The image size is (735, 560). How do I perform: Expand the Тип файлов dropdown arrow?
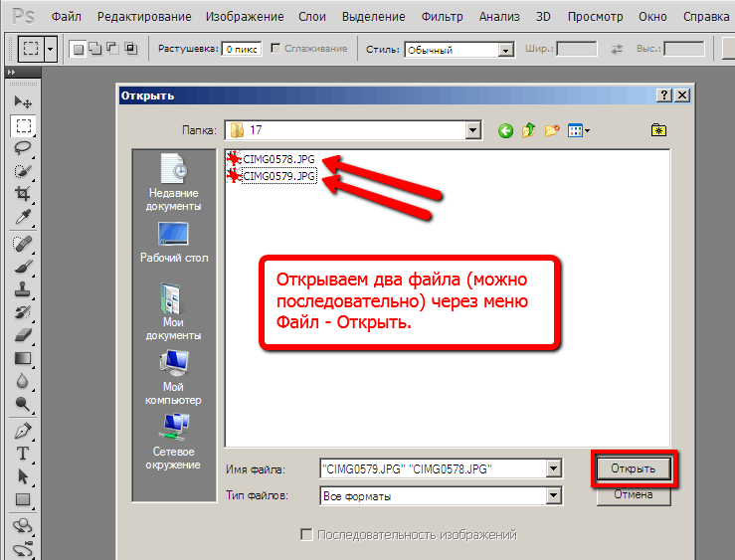(x=554, y=495)
